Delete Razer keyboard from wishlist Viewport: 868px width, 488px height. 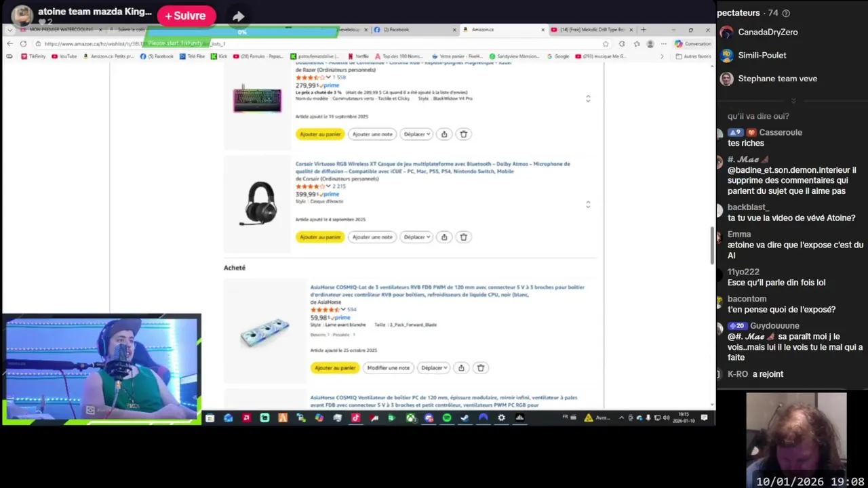coord(464,134)
